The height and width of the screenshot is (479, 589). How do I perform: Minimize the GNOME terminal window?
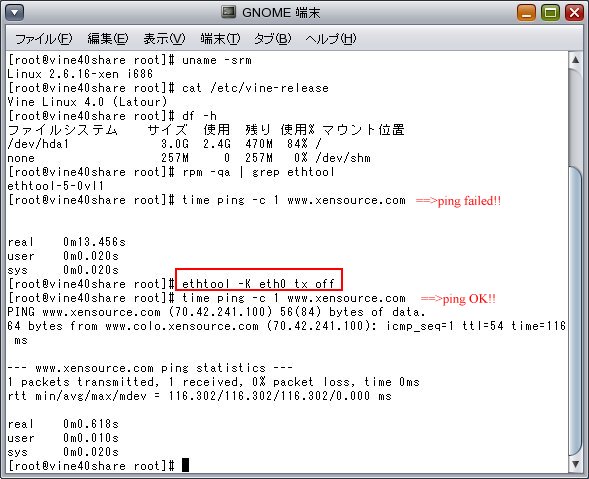click(x=526, y=13)
